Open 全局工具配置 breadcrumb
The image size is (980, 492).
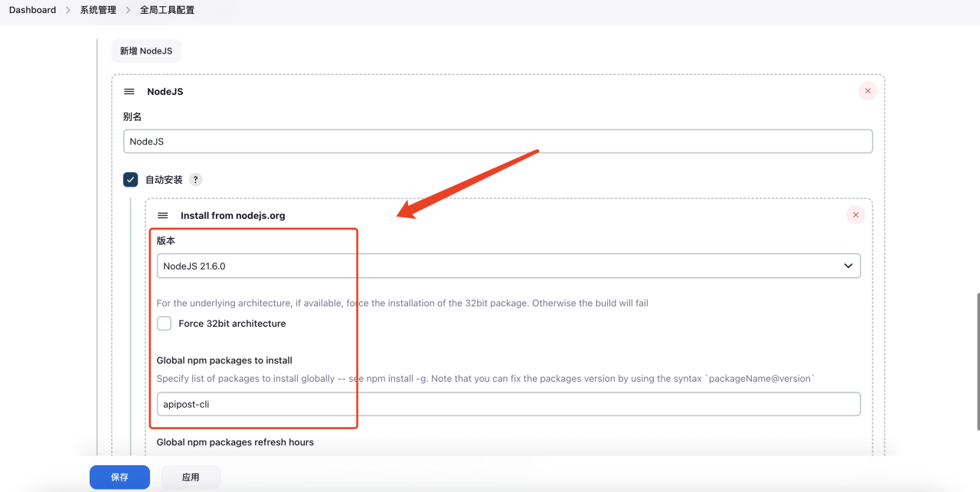[x=167, y=10]
